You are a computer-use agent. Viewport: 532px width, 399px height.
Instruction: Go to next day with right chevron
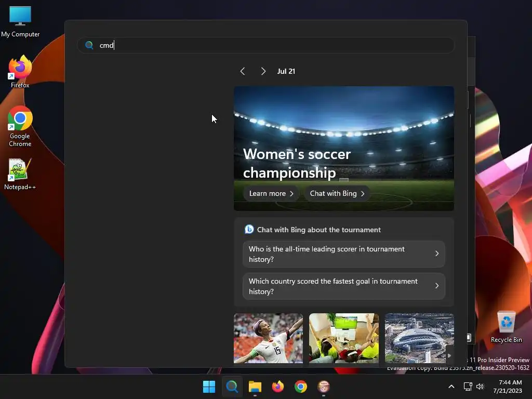pos(263,71)
